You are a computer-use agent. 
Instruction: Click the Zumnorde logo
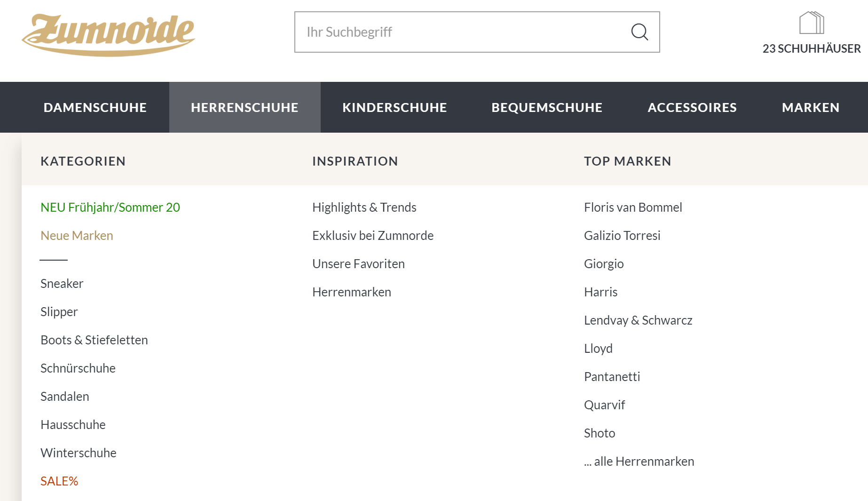coord(109,35)
